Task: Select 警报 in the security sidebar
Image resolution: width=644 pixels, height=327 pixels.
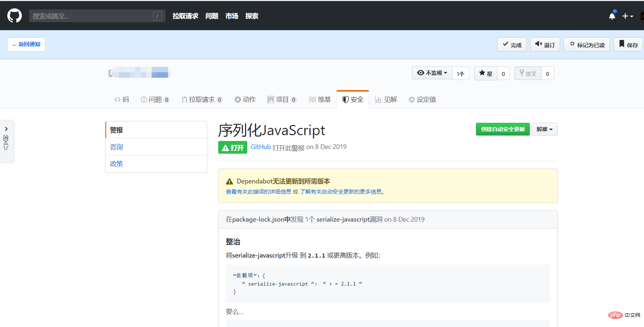Action: coord(156,130)
